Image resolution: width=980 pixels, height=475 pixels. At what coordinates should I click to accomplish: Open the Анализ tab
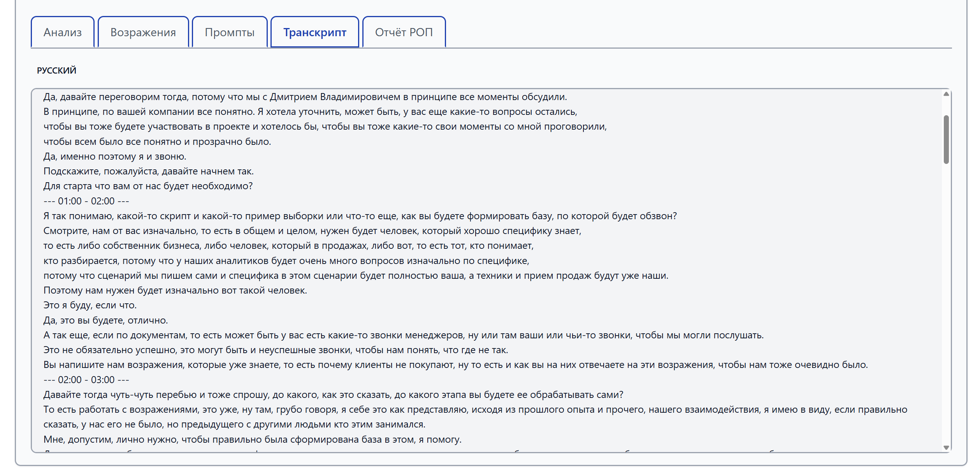[x=63, y=32]
